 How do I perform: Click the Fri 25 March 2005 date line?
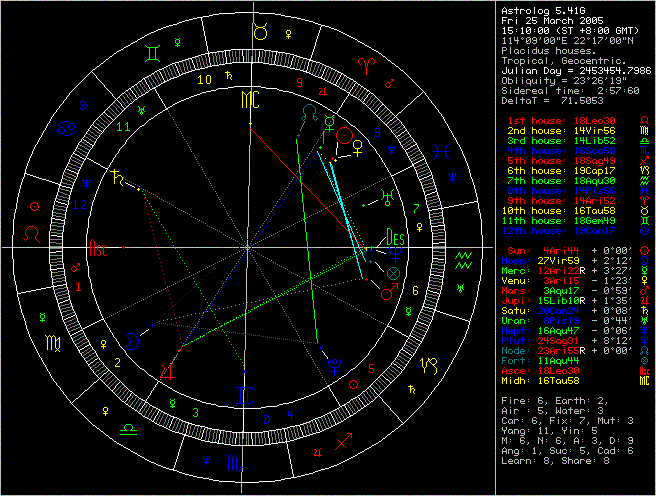pyautogui.click(x=548, y=21)
